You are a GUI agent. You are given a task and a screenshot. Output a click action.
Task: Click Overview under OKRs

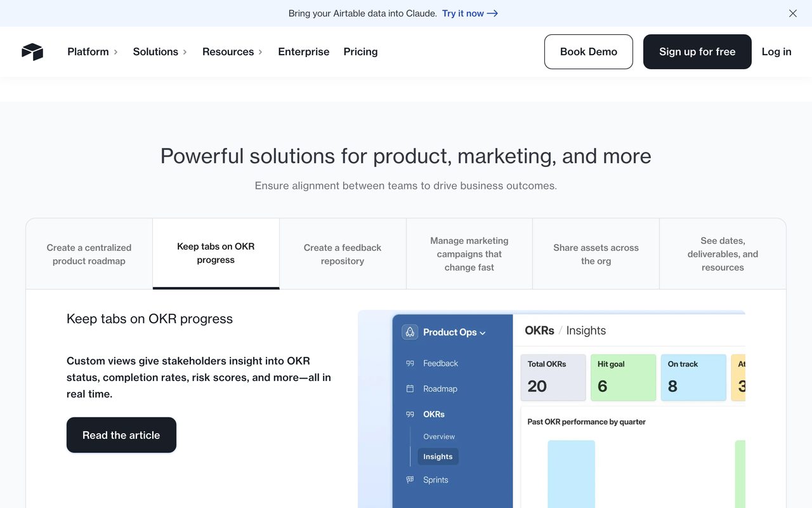tap(439, 437)
